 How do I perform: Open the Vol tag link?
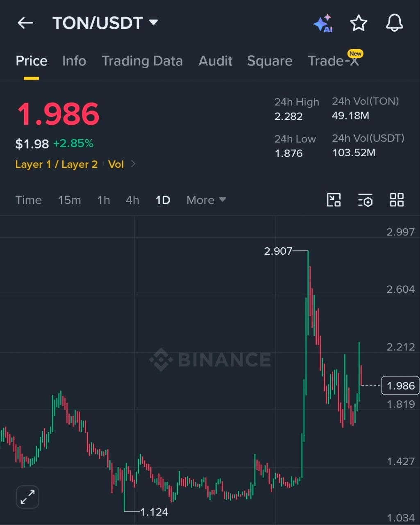point(116,164)
